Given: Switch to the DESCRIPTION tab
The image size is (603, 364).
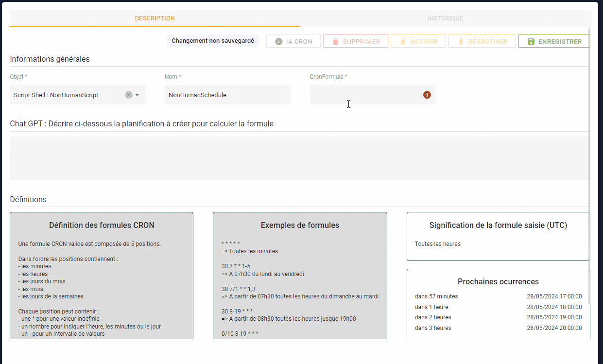Looking at the screenshot, I should pos(155,18).
